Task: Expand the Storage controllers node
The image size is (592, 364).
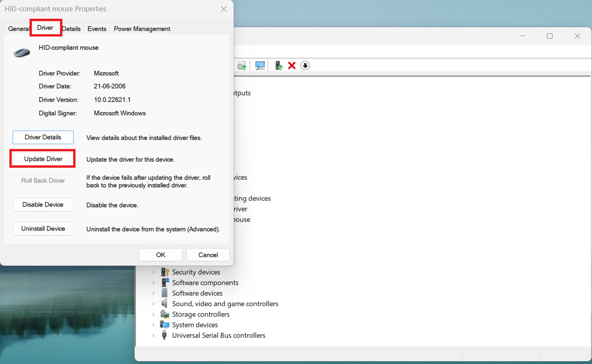Action: coord(153,314)
